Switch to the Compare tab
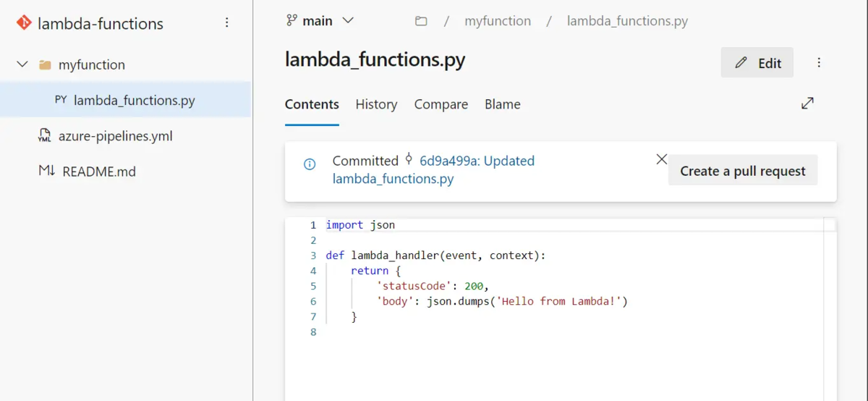The image size is (868, 401). 441,104
